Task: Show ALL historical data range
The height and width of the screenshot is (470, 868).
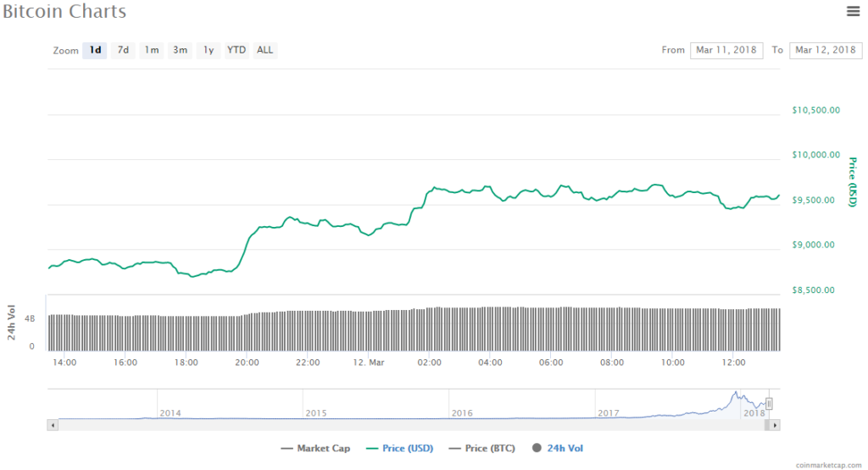Action: coord(265,50)
